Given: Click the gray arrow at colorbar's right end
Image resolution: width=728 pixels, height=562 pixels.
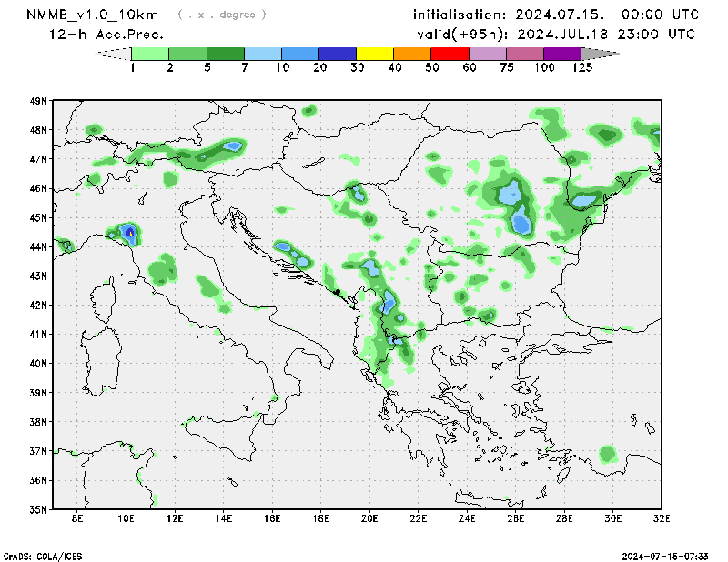Looking at the screenshot, I should coord(600,55).
